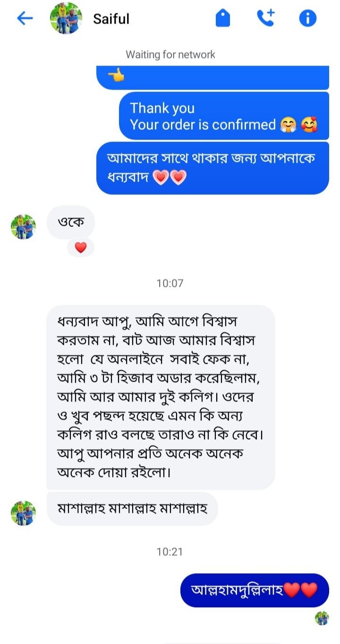The width and height of the screenshot is (340, 644).
Task: Tap the "মাশাল্লাহ মাশাল্লাহ মাশাল্লাহ" message
Action: [132, 509]
